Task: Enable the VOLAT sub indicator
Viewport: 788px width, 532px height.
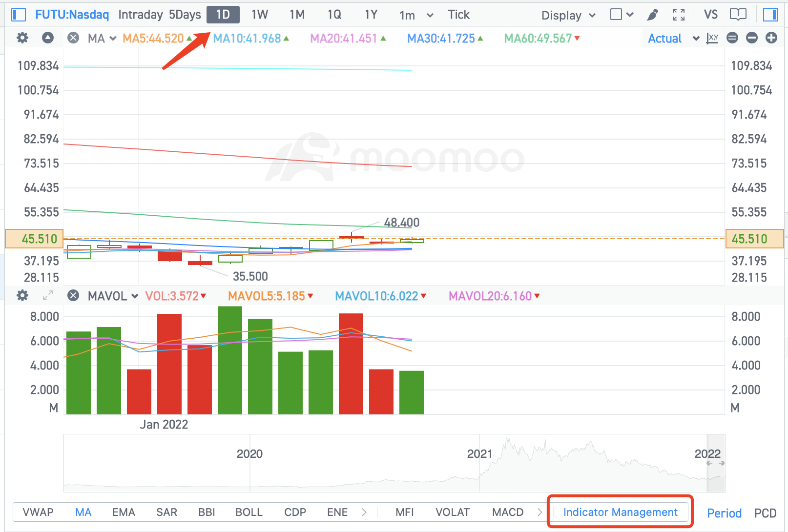Action: click(453, 512)
